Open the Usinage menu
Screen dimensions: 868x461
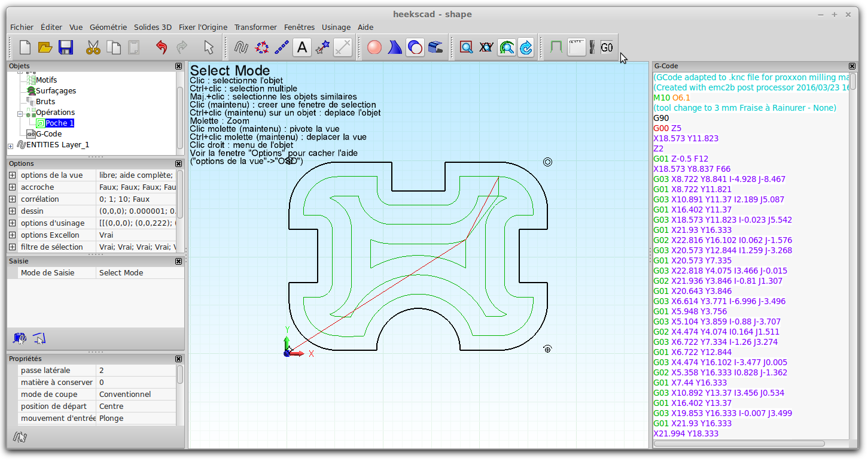coord(336,27)
